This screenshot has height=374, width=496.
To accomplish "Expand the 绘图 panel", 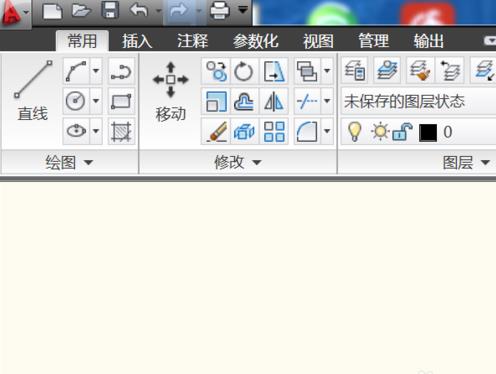I will click(x=69, y=163).
